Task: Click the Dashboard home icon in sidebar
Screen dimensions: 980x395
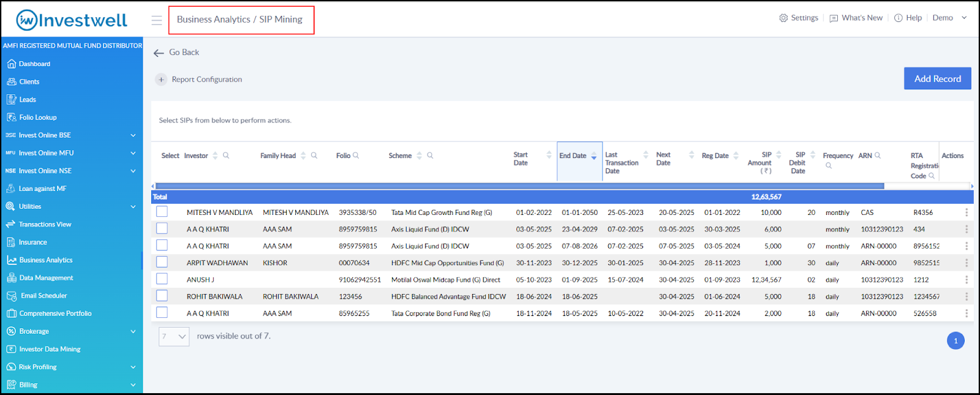Action: coord(11,64)
